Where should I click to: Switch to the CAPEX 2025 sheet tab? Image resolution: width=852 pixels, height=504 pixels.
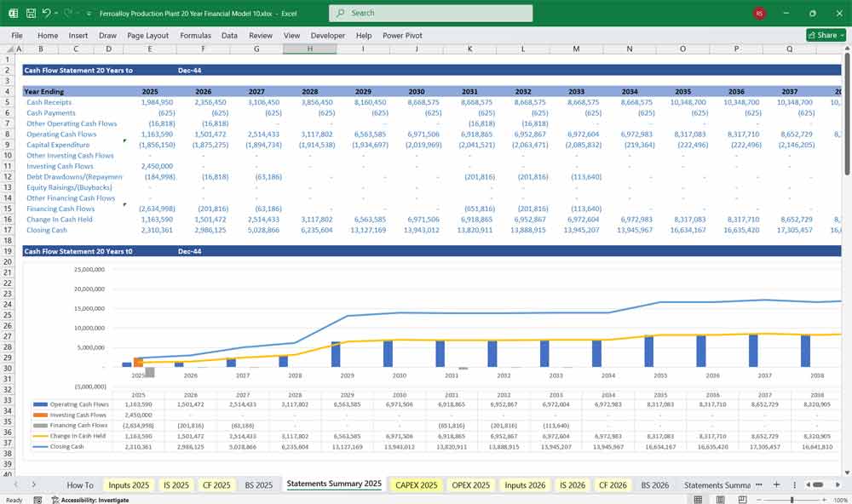pos(415,484)
